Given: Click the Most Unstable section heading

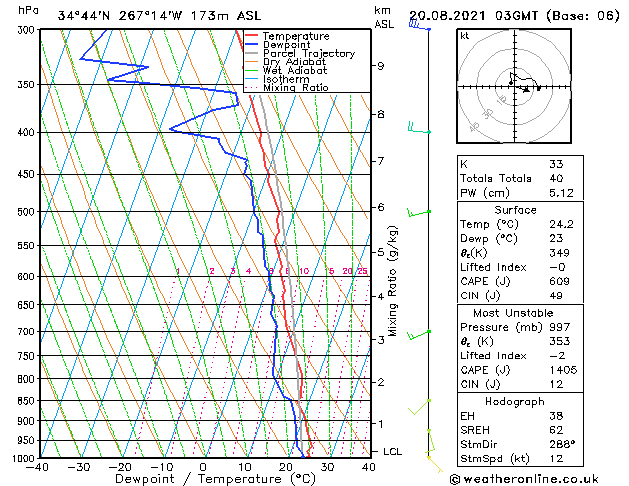Looking at the screenshot, I should point(513,313).
